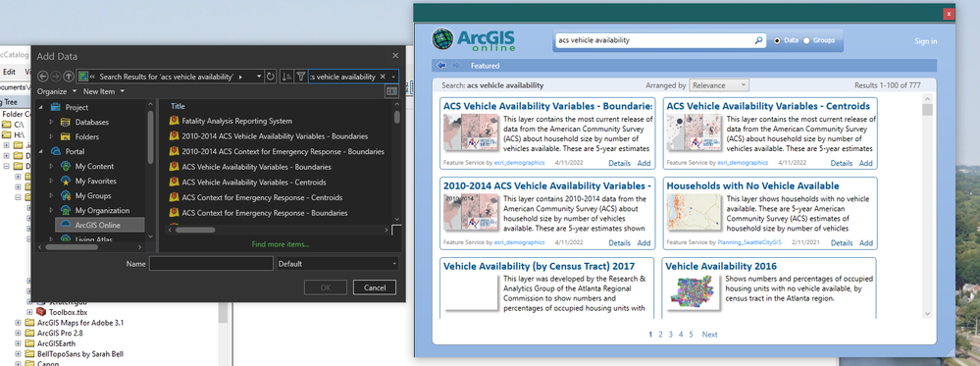Click the ArcGIS Online magnifier search icon
Viewport: 980px width, 366px height.
[758, 40]
